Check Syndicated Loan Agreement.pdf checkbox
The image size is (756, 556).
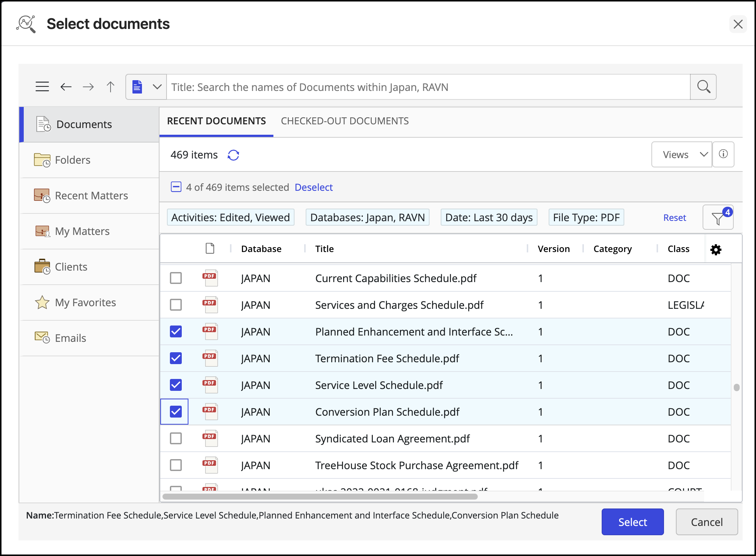point(176,438)
